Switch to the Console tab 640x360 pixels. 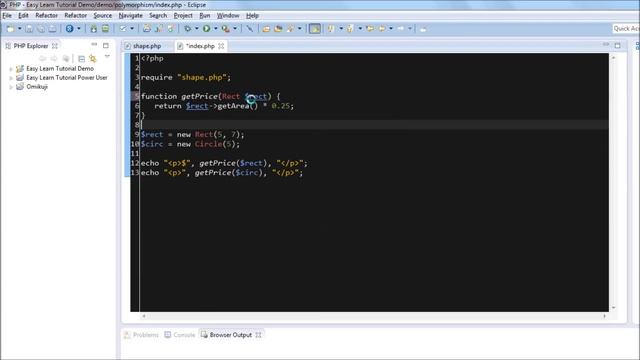pyautogui.click(x=180, y=335)
